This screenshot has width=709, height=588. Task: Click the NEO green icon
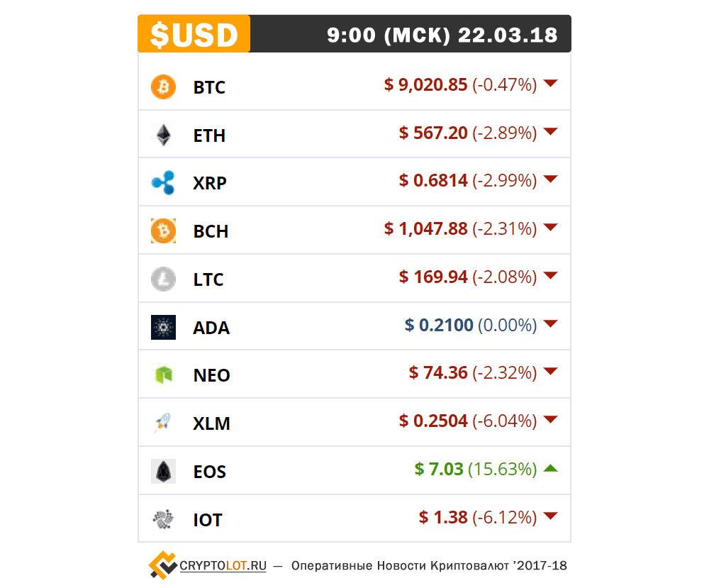pyautogui.click(x=163, y=375)
